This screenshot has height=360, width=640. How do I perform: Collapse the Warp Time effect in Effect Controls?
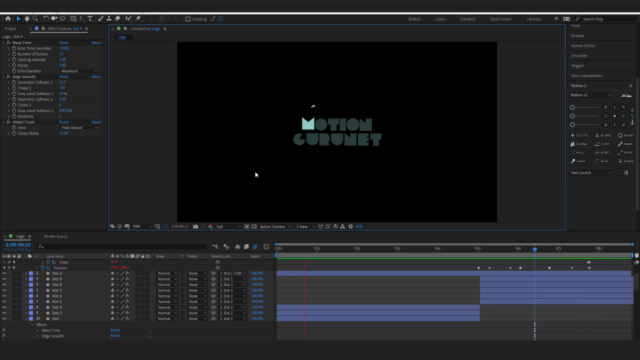[x=4, y=42]
